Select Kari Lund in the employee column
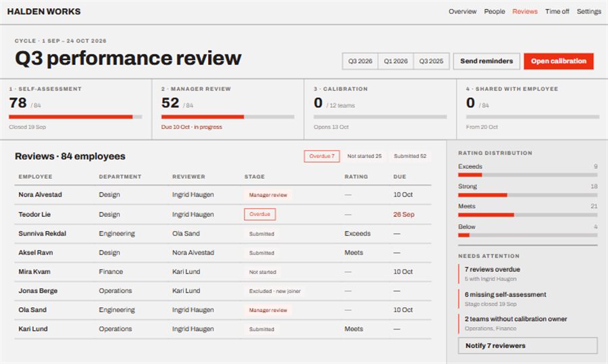The width and height of the screenshot is (608, 364). click(33, 329)
